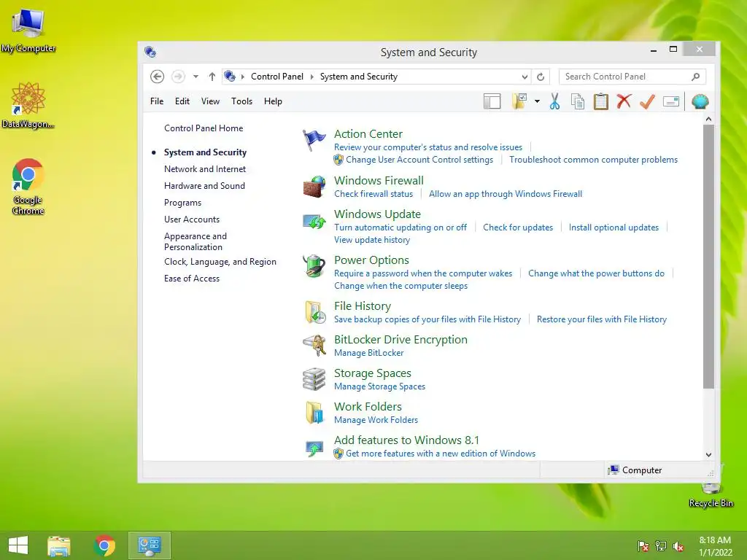The image size is (747, 560).
Task: Click Check for updates link
Action: [x=518, y=227]
